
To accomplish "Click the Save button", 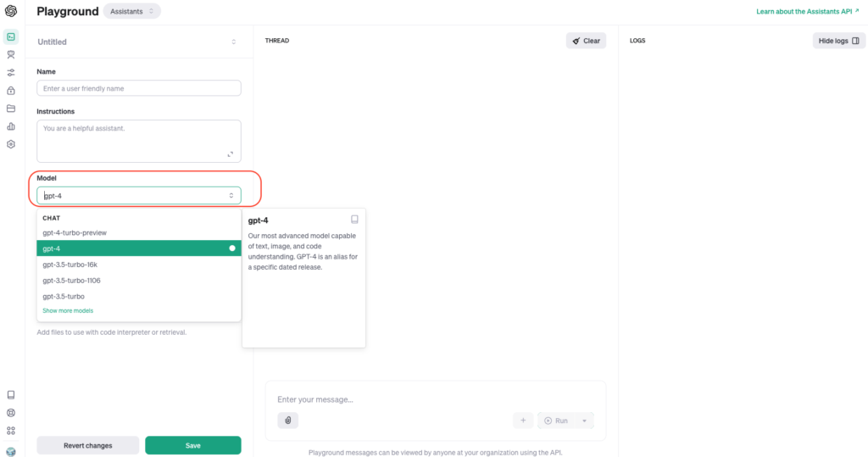I will click(x=192, y=445).
